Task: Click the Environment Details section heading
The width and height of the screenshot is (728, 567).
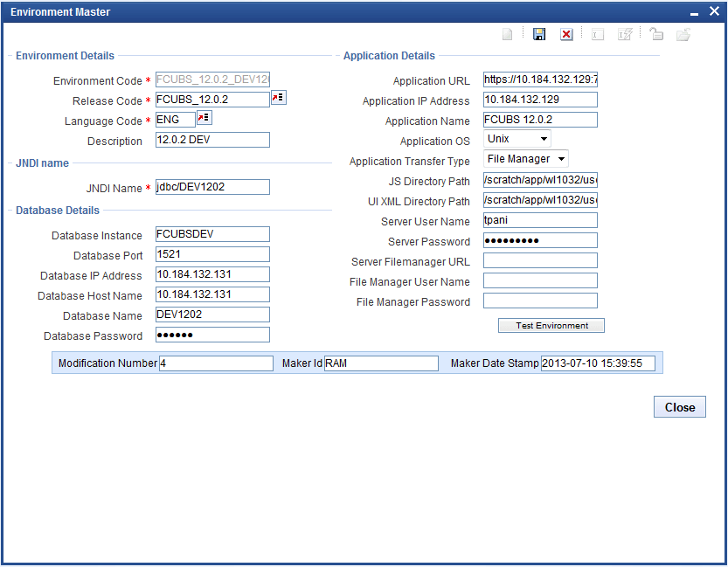Action: coord(65,56)
